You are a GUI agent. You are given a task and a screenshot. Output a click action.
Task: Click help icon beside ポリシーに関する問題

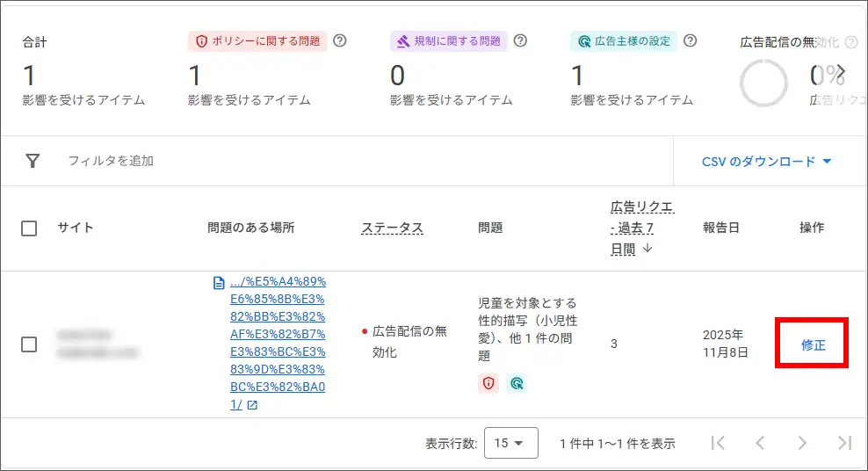tap(341, 40)
